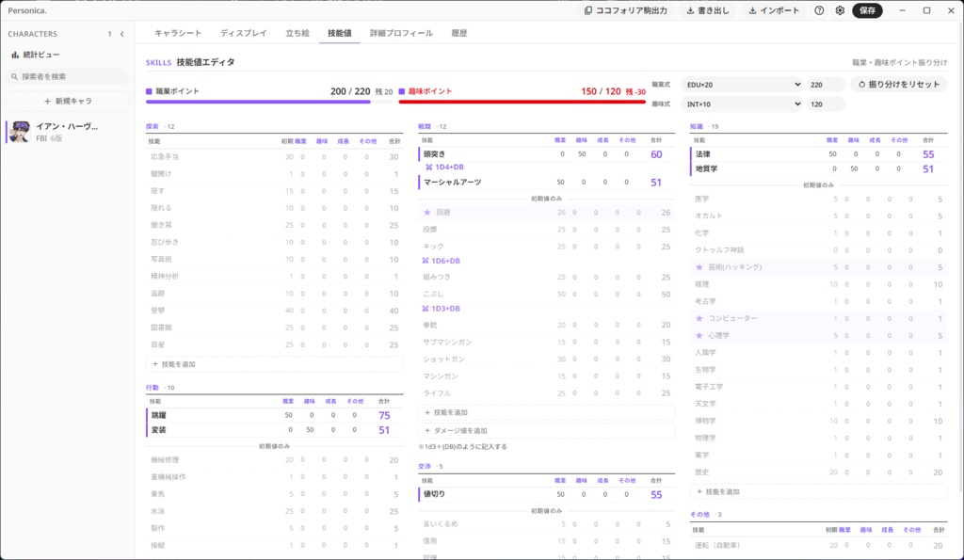Click ダメージ値を追加
This screenshot has width=964, height=560.
pyautogui.click(x=546, y=431)
